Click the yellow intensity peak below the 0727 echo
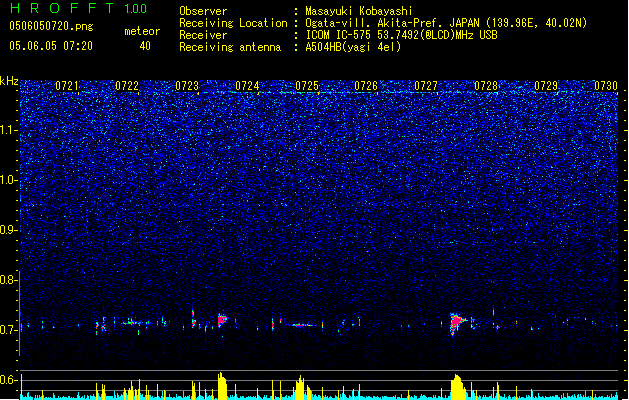The image size is (629, 400). pos(458,387)
